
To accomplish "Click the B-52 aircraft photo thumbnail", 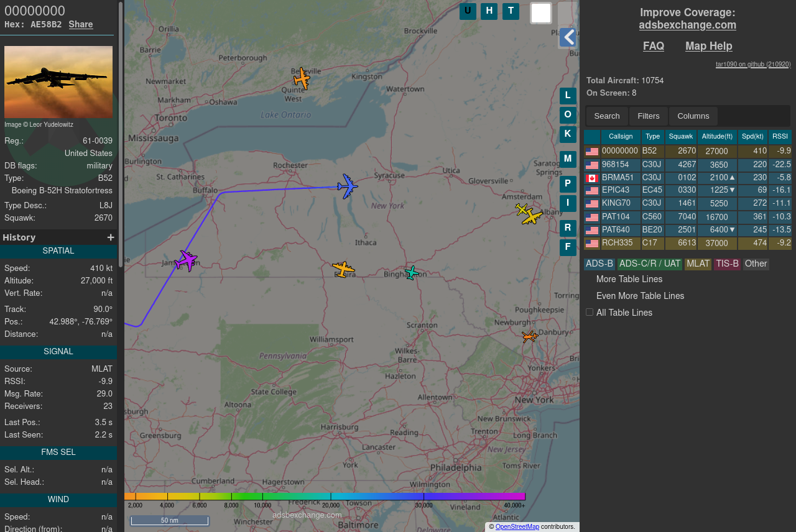I will coord(58,82).
